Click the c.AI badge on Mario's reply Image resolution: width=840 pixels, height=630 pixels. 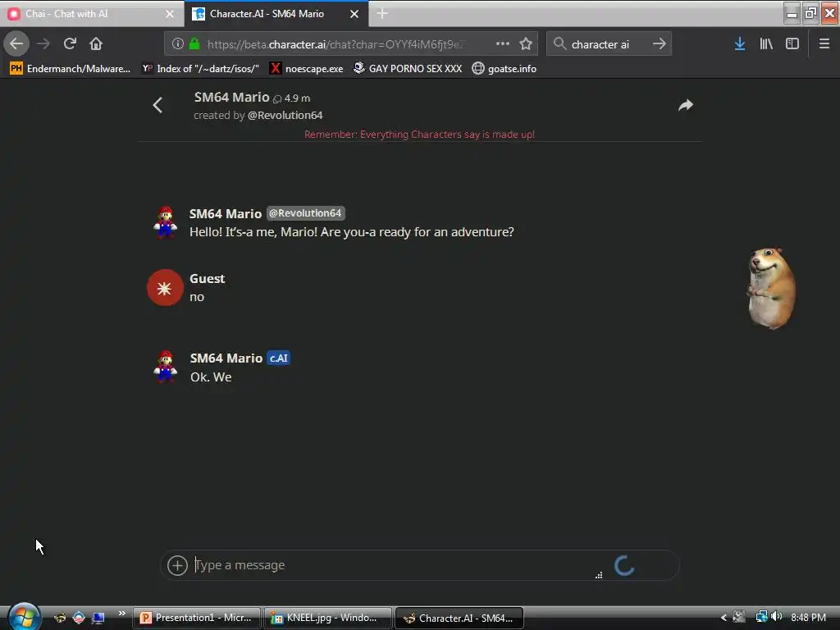(279, 358)
